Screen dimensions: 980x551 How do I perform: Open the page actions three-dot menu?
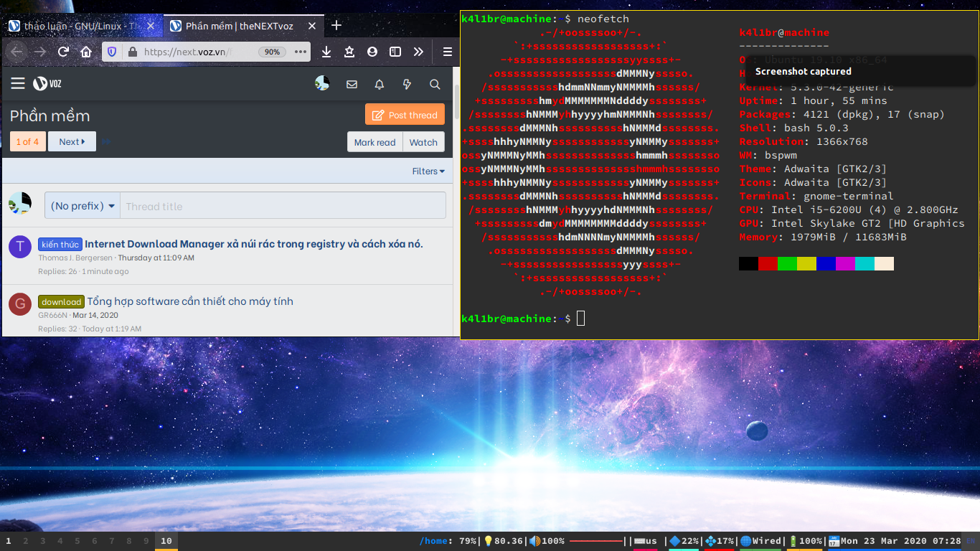(301, 52)
